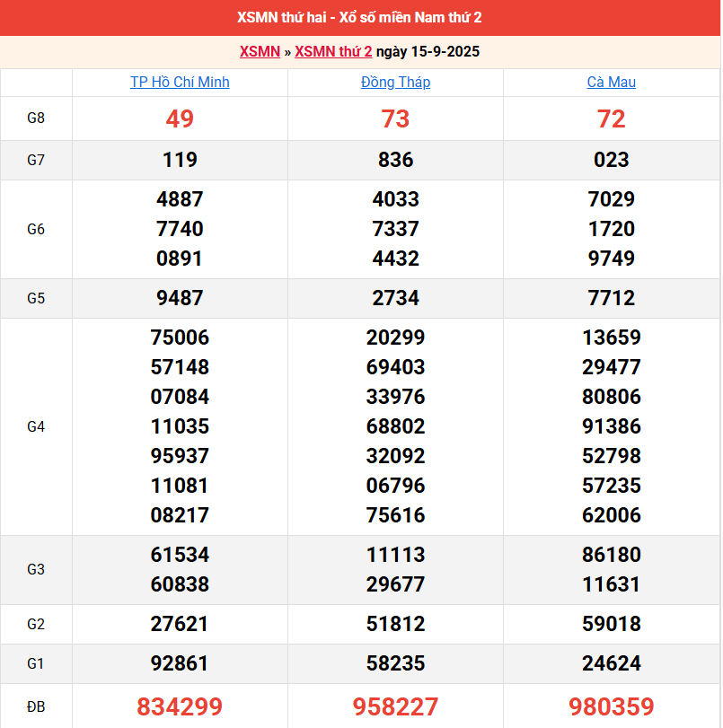Click the XSMN breadcrumb link
723x728 pixels.
tap(260, 52)
